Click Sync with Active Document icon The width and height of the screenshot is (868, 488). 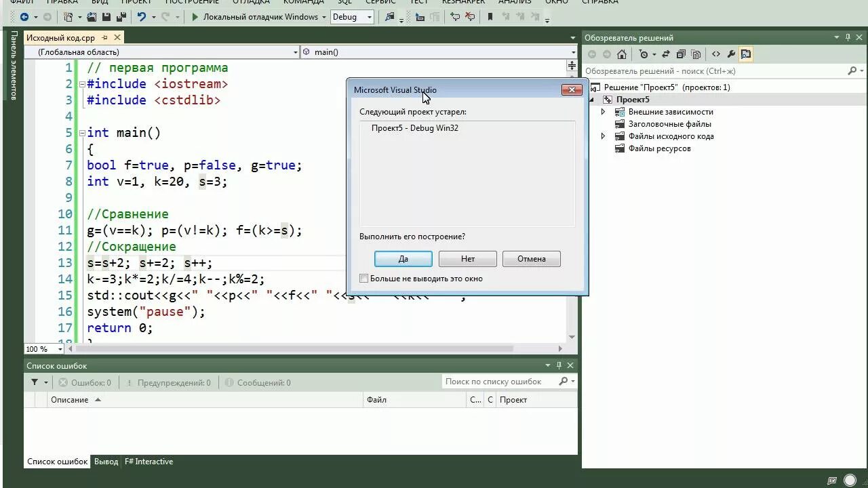666,54
